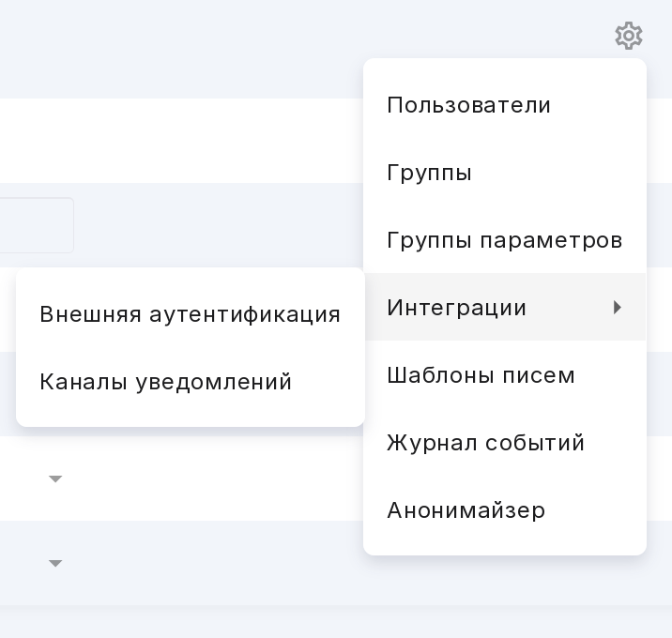Open Журнал событий
672x638 pixels.
[504, 442]
